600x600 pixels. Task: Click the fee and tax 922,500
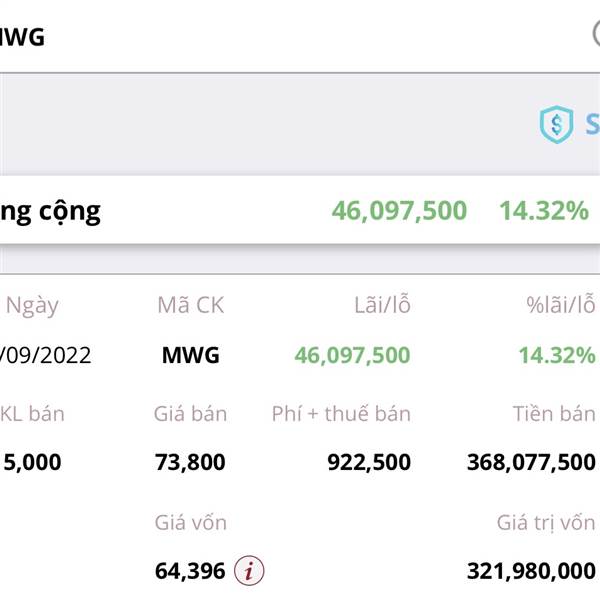click(x=369, y=462)
